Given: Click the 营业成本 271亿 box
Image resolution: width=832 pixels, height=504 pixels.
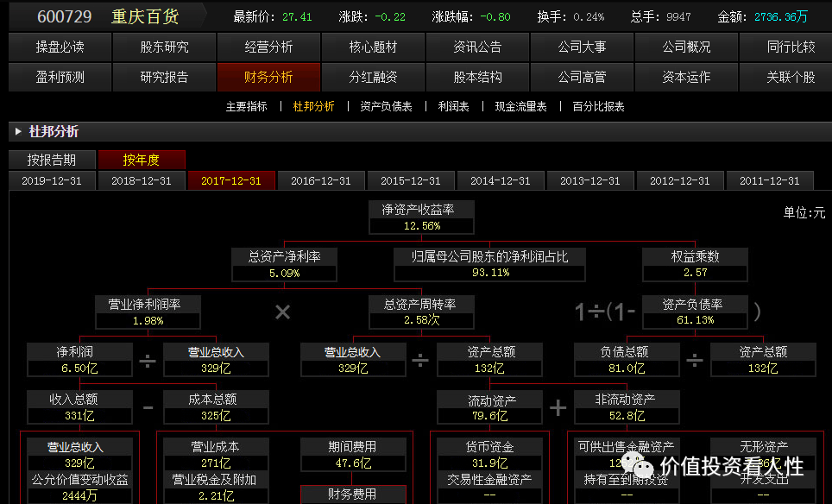Looking at the screenshot, I should point(216,455).
